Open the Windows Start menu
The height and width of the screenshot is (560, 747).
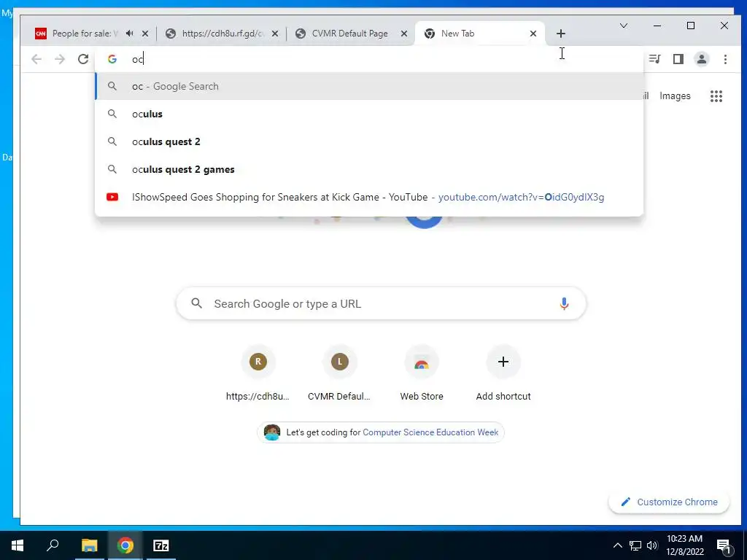[18, 545]
